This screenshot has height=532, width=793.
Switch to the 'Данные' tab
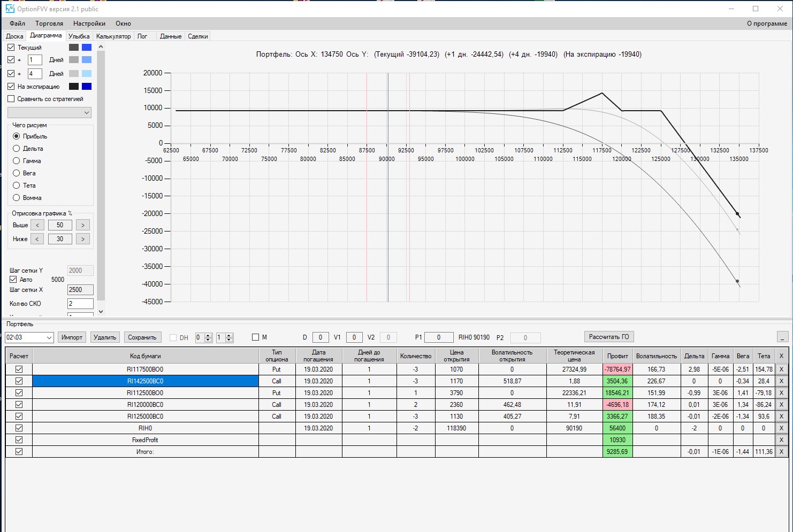pos(171,36)
